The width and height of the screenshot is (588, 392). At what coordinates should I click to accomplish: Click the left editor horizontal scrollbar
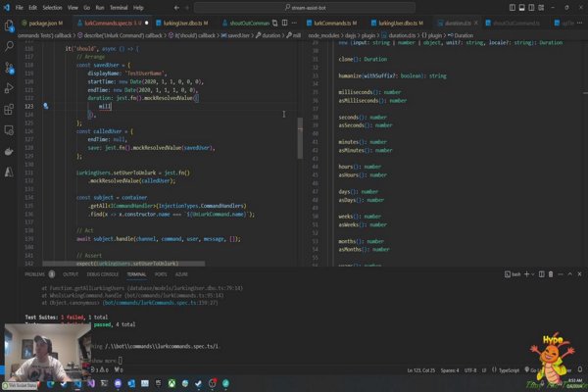(x=123, y=264)
